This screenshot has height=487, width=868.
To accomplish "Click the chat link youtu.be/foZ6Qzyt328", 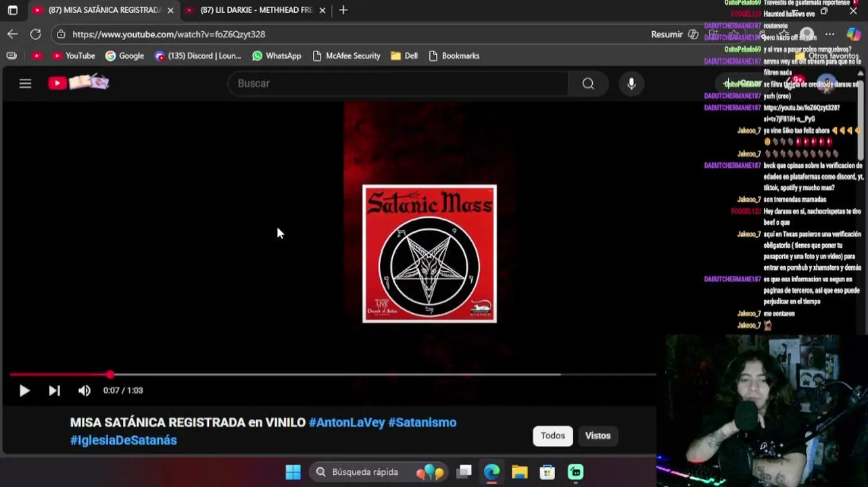I will click(x=802, y=113).
